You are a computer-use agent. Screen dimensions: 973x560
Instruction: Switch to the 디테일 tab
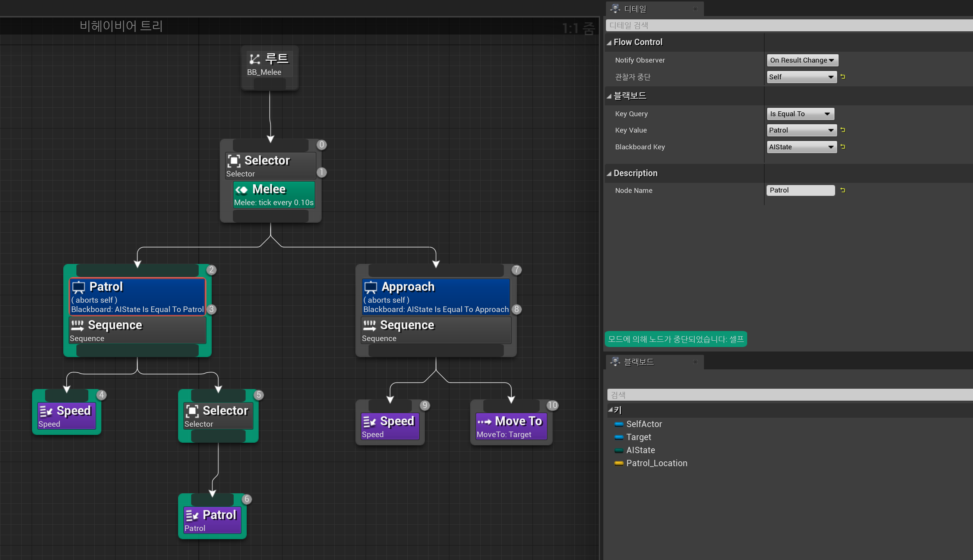pos(635,9)
